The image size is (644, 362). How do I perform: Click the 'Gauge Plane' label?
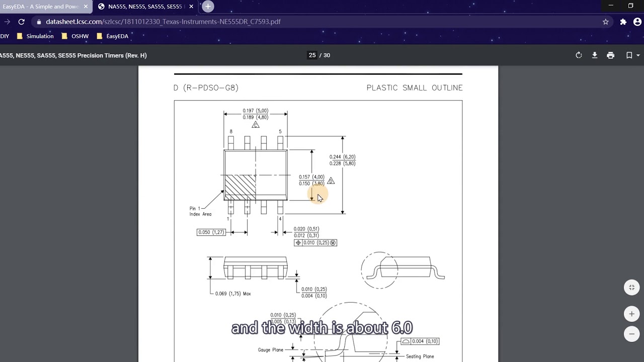pos(271,350)
